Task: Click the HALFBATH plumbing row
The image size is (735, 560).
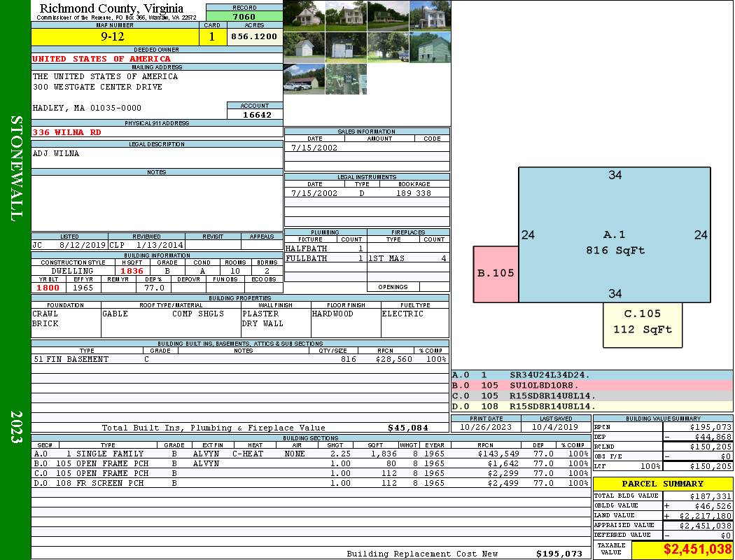Action: [x=325, y=248]
